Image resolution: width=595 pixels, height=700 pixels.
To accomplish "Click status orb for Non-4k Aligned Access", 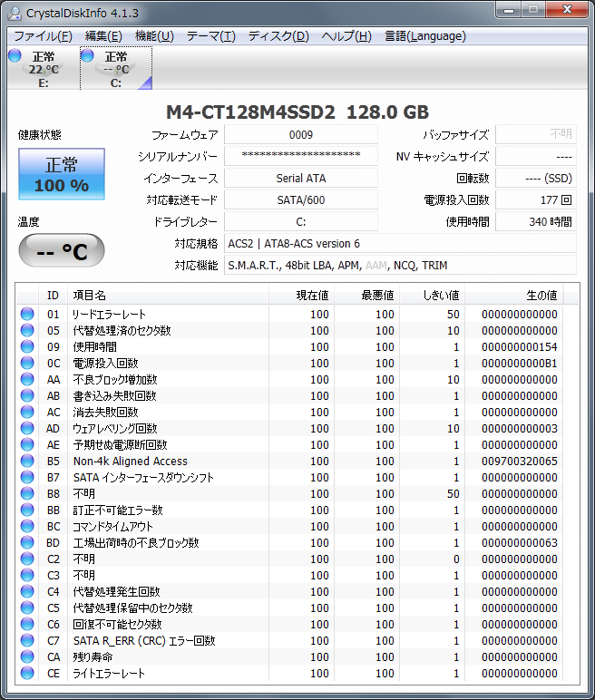I will click(x=27, y=462).
